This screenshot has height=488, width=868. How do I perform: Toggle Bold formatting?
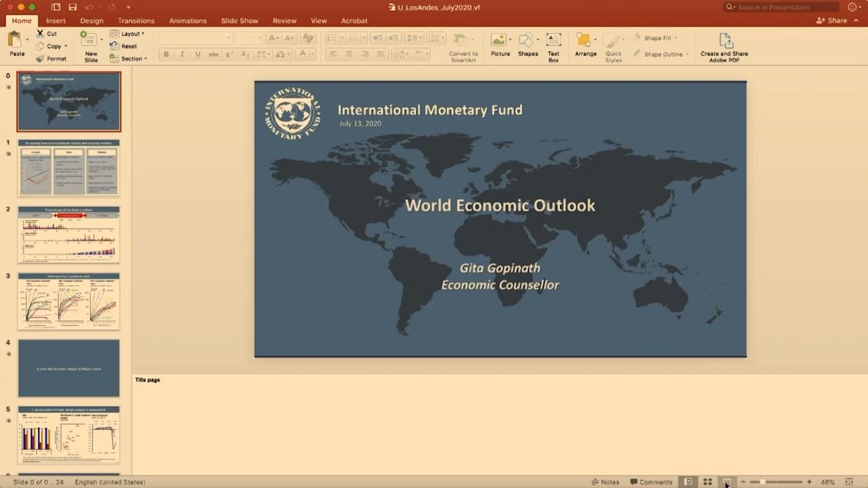coord(166,54)
